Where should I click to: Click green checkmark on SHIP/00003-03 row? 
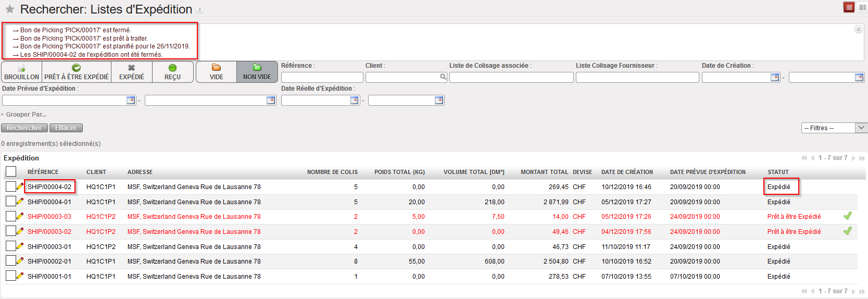pyautogui.click(x=848, y=216)
